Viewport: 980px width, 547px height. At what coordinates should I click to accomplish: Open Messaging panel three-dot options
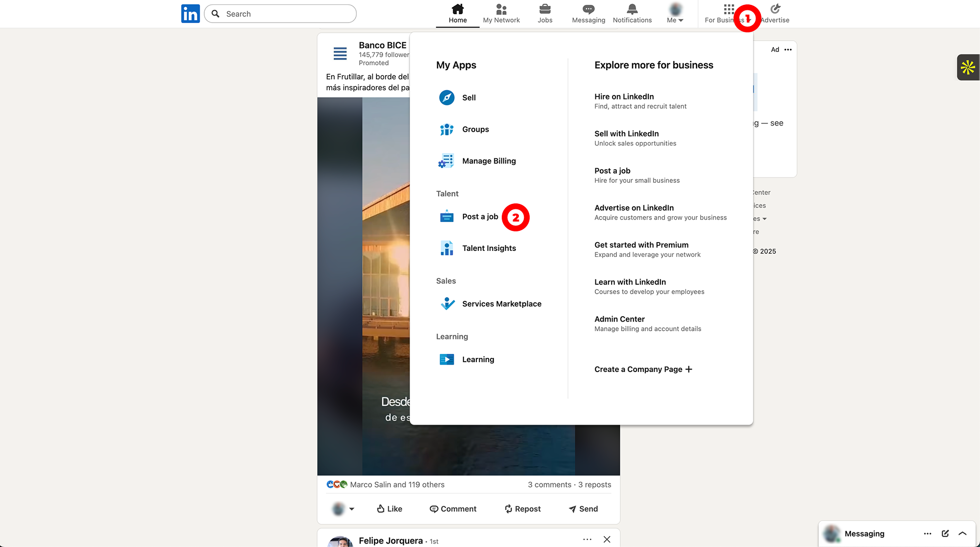[928, 533]
